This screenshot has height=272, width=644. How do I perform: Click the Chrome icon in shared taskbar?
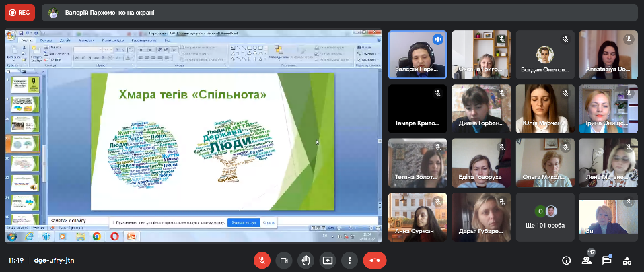[96, 236]
